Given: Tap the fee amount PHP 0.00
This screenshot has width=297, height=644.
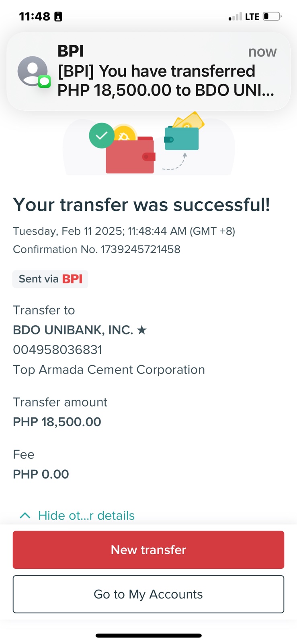Looking at the screenshot, I should click(x=41, y=474).
